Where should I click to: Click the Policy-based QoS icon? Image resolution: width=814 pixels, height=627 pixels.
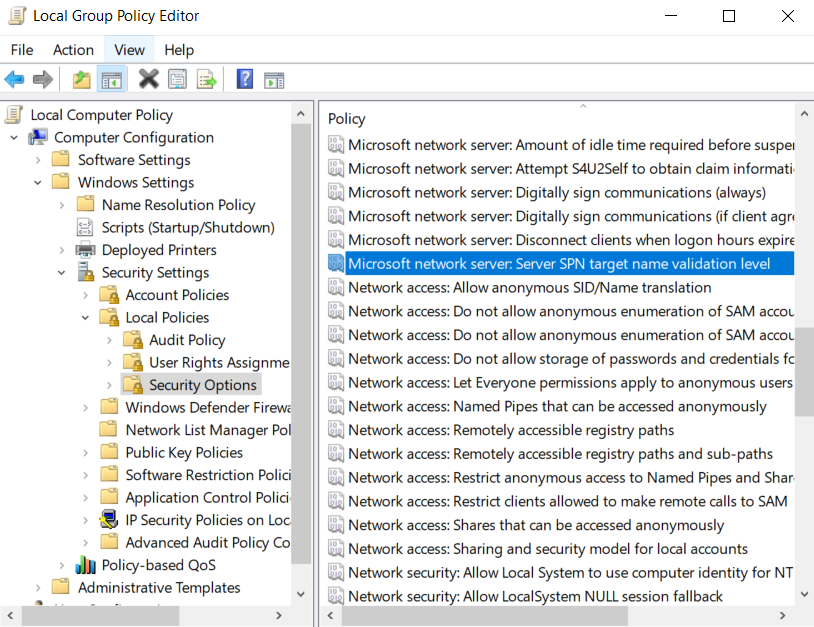pos(85,564)
